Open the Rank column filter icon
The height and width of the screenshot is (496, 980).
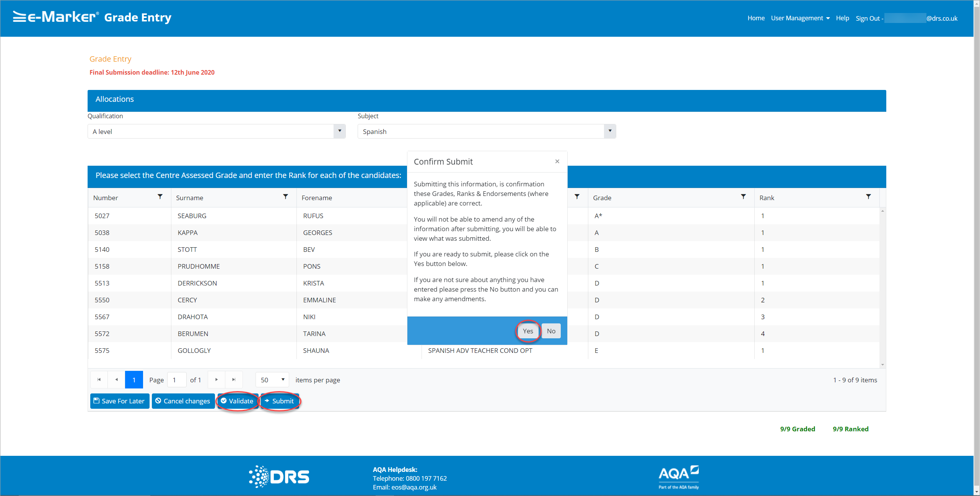(x=868, y=197)
